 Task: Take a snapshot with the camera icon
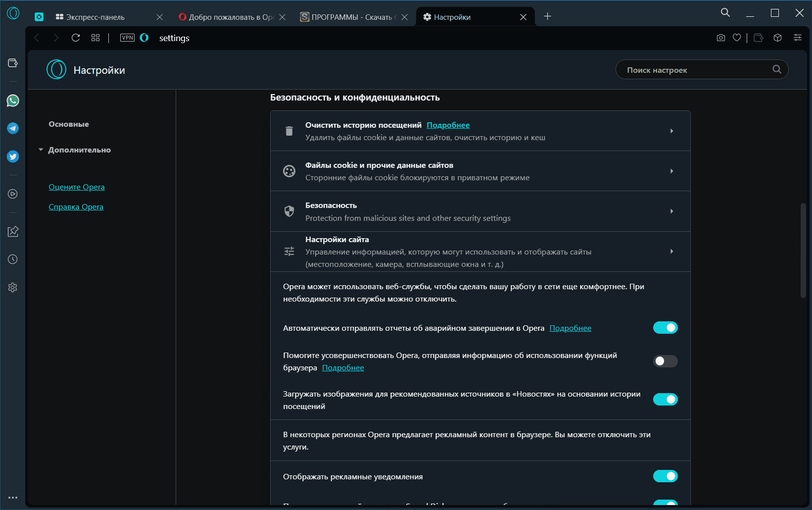721,38
